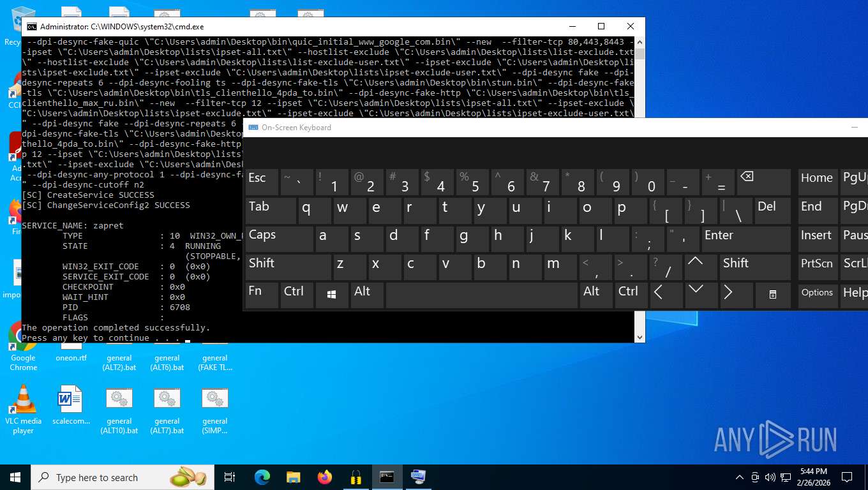
Task: Open cmd.exe system menu icon in titlebar
Action: (31, 27)
